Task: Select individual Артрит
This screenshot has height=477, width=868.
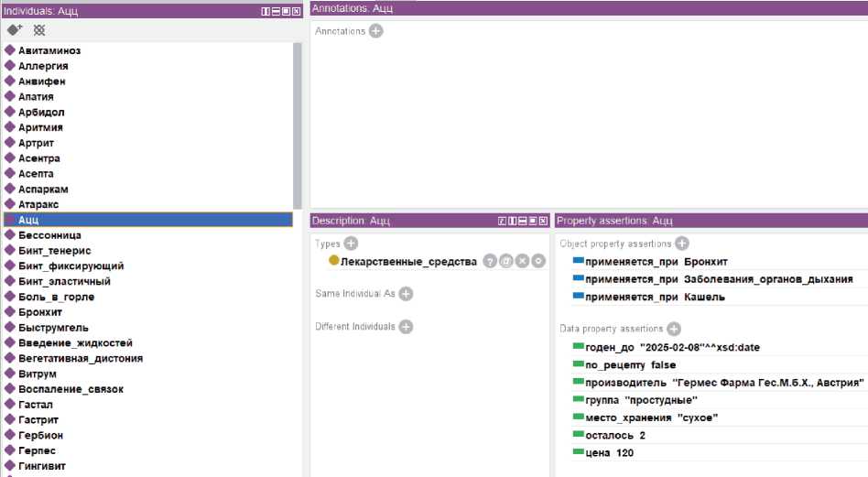Action: coord(36,143)
